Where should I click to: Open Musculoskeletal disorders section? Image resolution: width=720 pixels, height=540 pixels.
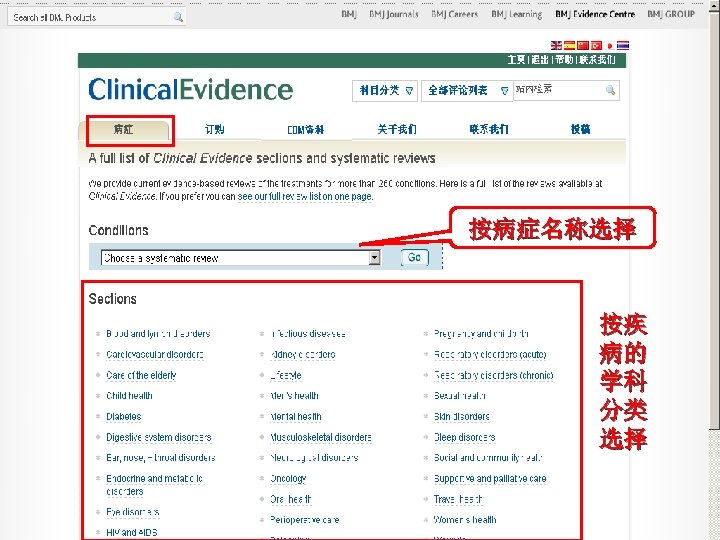click(321, 437)
